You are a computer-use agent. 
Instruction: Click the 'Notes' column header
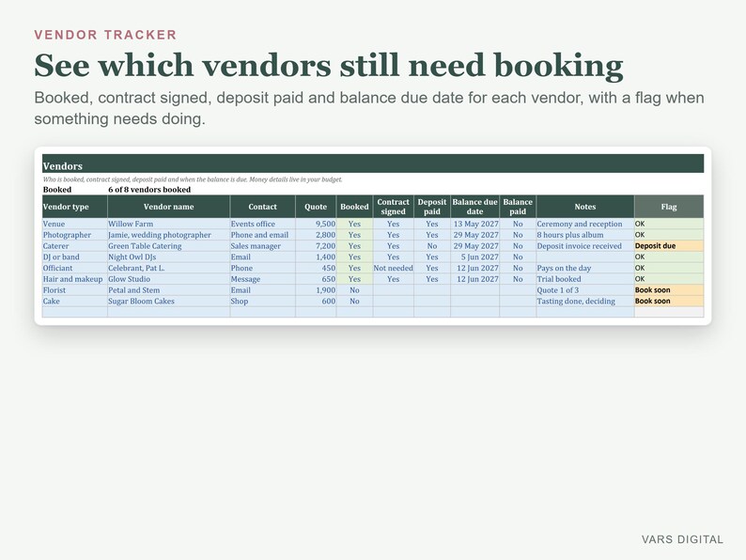pyautogui.click(x=585, y=207)
